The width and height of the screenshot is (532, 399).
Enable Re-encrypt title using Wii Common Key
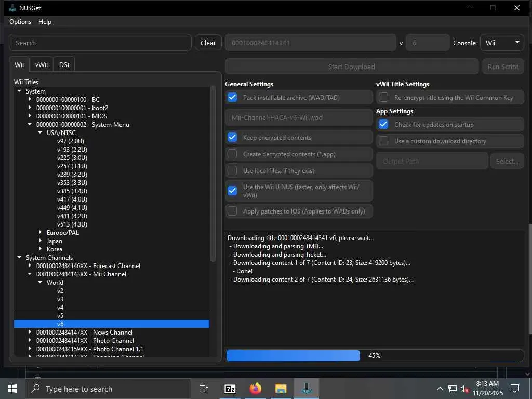click(x=383, y=97)
